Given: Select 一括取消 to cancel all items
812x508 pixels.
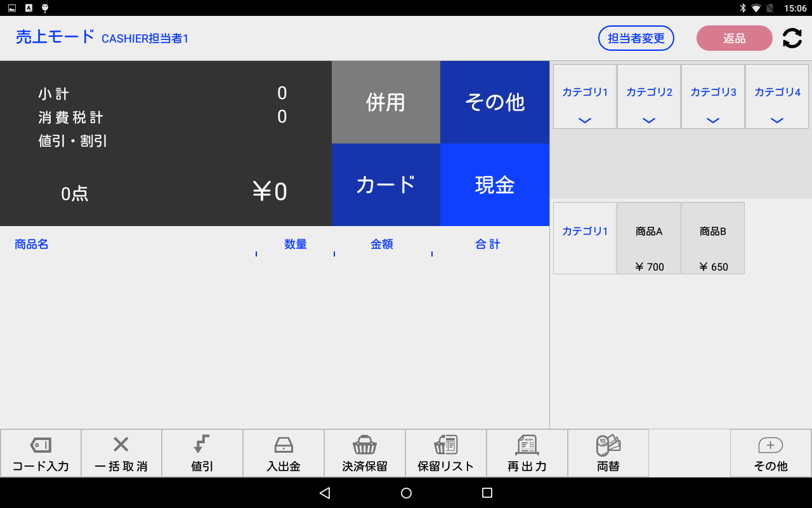Looking at the screenshot, I should pyautogui.click(x=121, y=453).
